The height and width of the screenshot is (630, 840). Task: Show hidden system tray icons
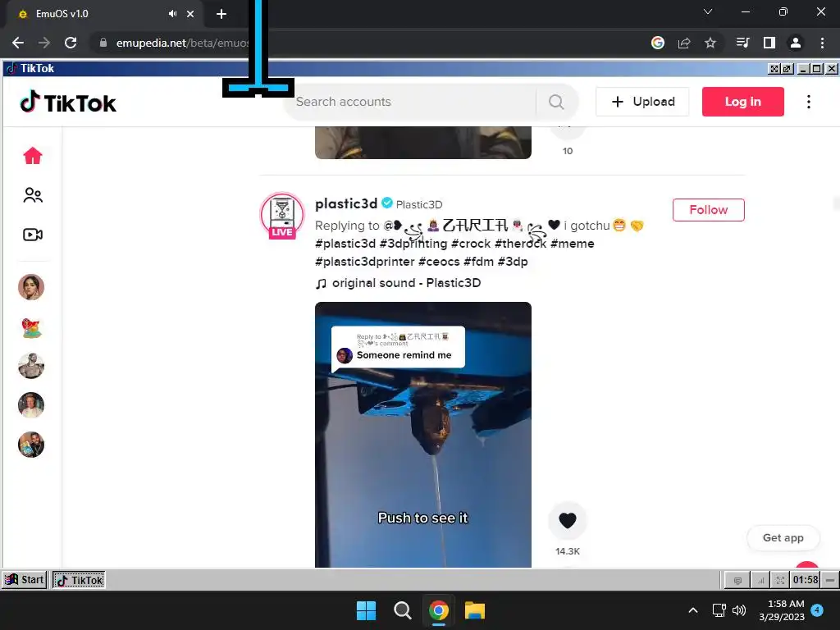[692, 610]
